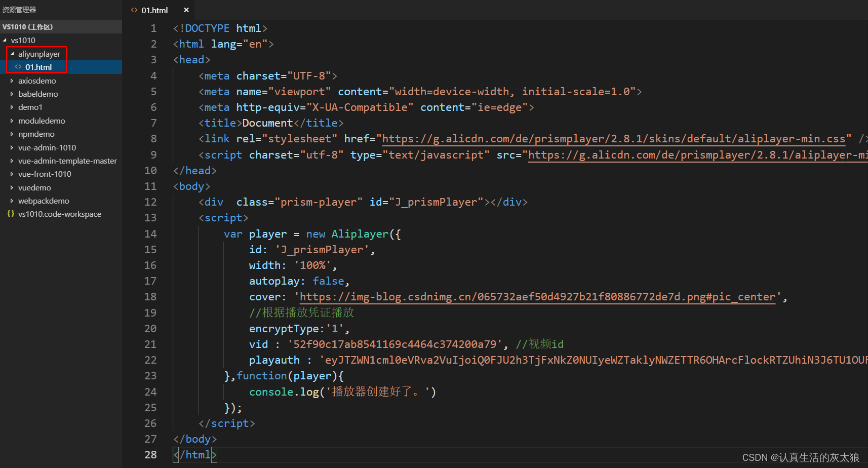Select the axiosdemo folder name
This screenshot has width=868, height=468.
[37, 81]
